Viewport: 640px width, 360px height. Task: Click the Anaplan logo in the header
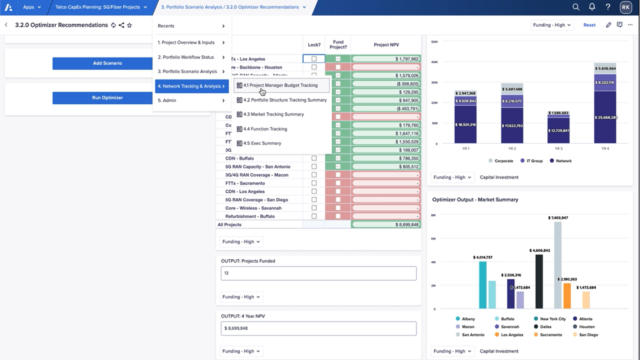tap(8, 7)
